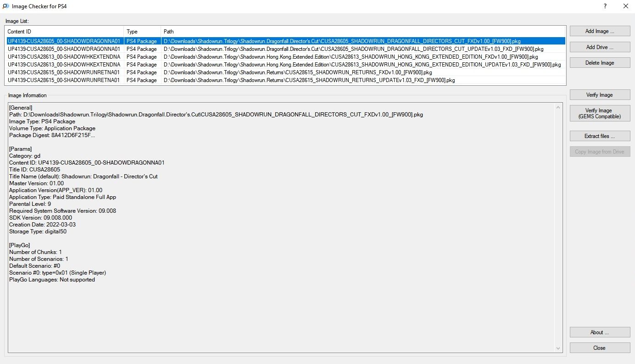This screenshot has width=635, height=364.
Task: Click the Number of Scenarios: 1 line
Action: pos(39,259)
